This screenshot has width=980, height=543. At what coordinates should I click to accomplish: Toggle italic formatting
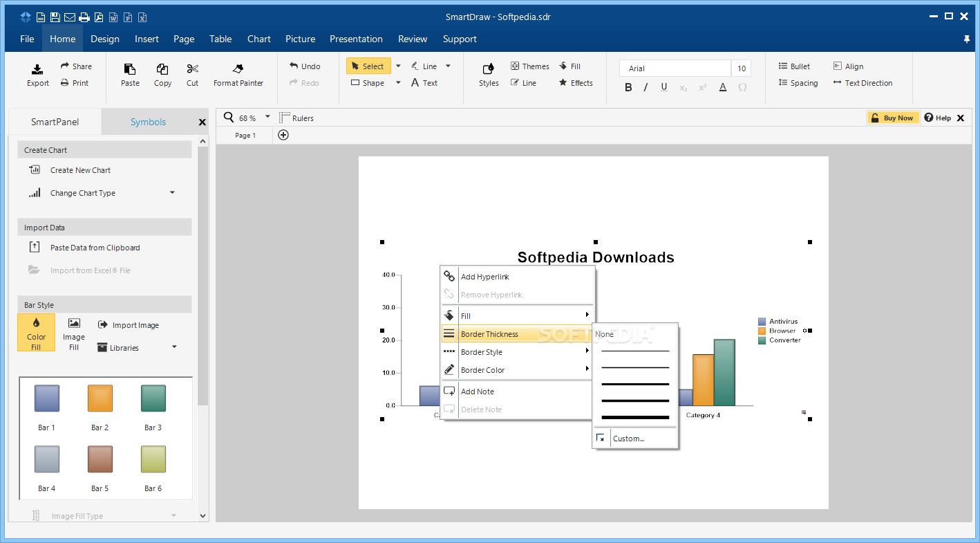(x=646, y=87)
